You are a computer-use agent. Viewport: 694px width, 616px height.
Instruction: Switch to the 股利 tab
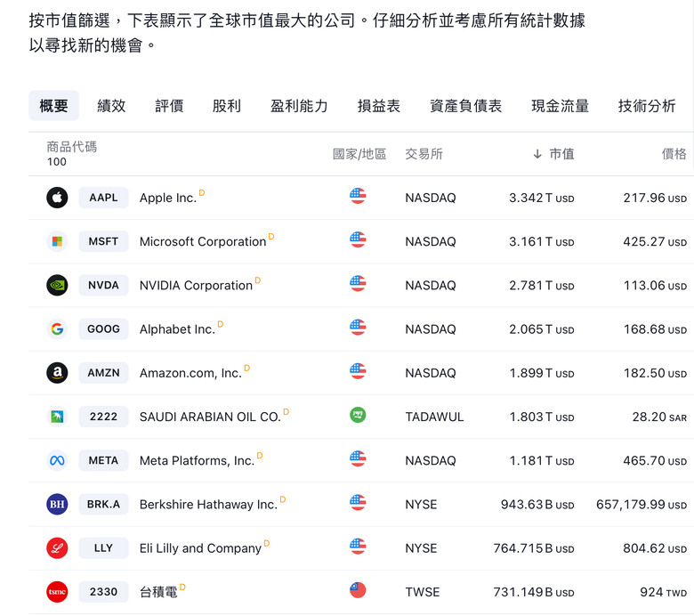(x=227, y=106)
